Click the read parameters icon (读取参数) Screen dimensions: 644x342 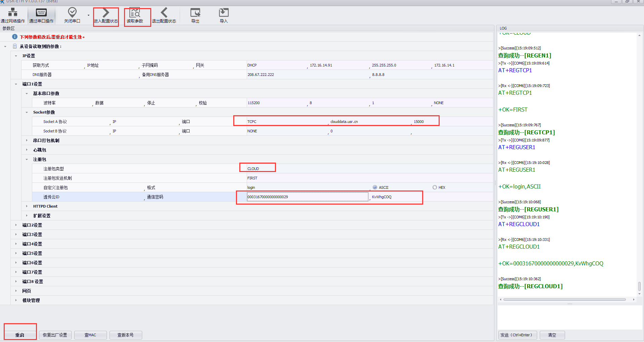tap(135, 15)
